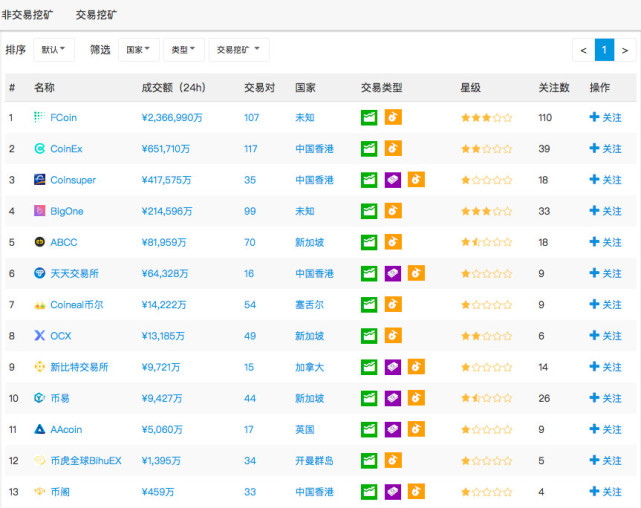Click Coinsuper's orange mining type icon
Viewport: 641px width, 508px height.
click(416, 179)
